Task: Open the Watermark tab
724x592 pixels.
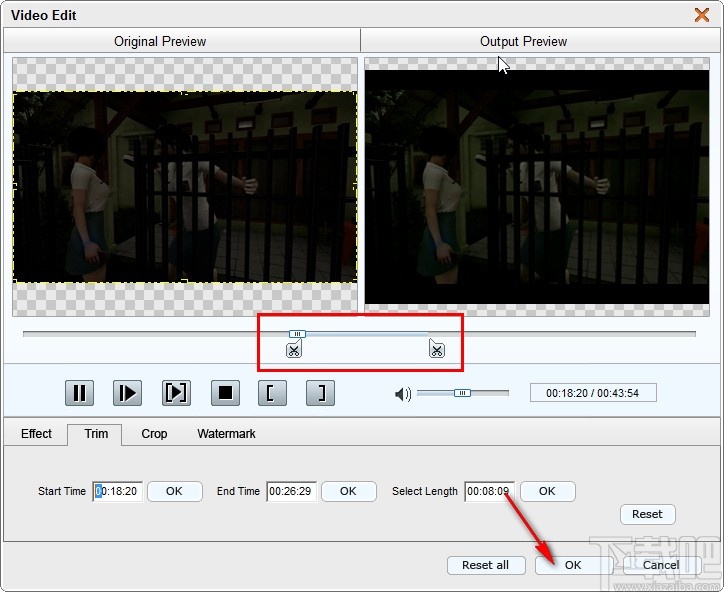Action: coord(226,434)
